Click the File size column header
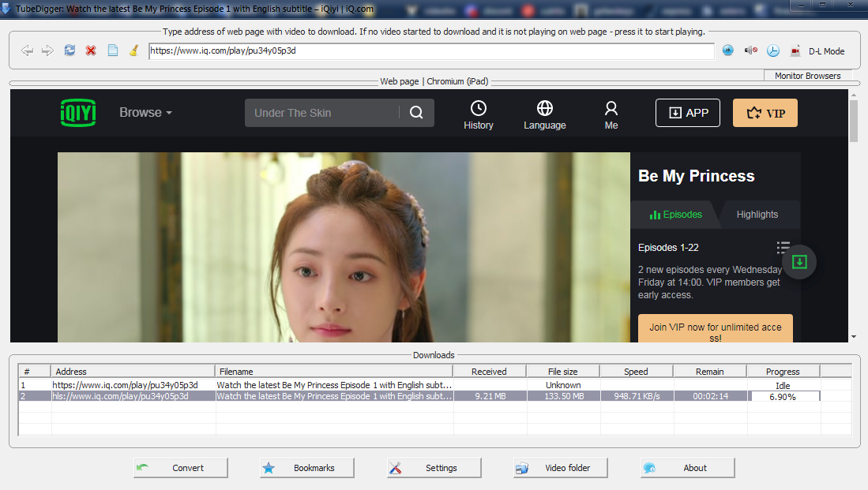868x490 pixels. point(563,372)
